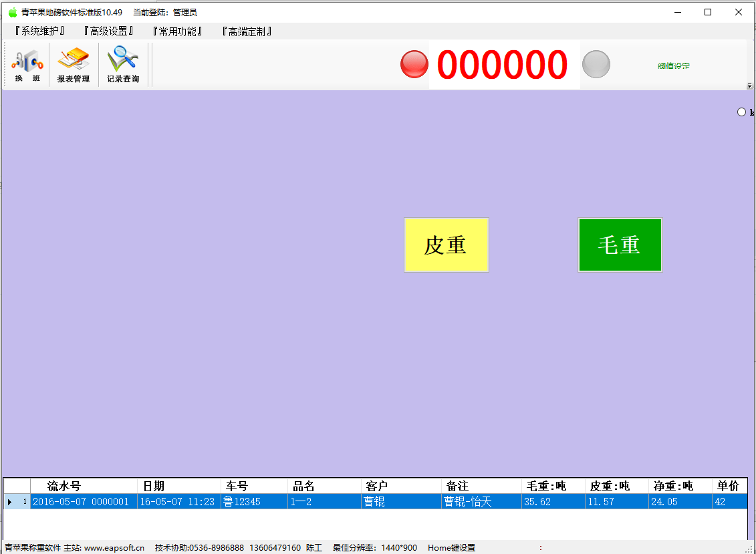Select the k unit radio button
This screenshot has width=756, height=554.
(741, 112)
